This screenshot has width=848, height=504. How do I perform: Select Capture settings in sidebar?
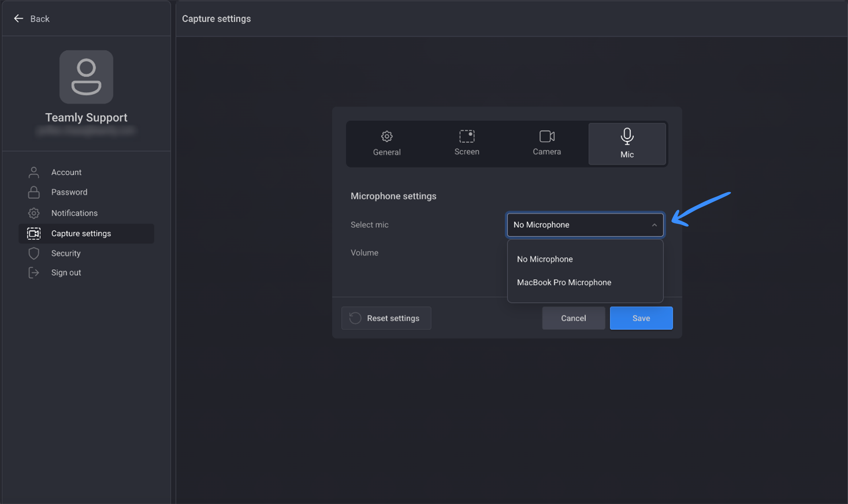tap(86, 234)
